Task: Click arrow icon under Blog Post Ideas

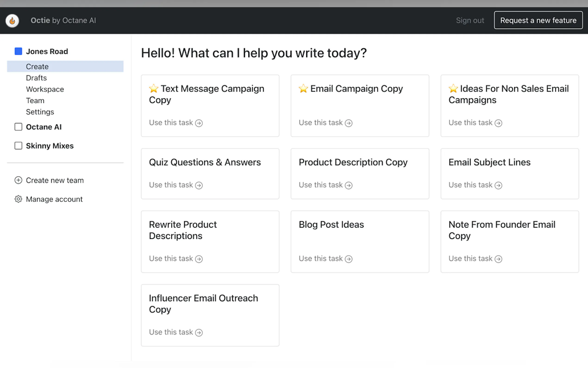Action: pyautogui.click(x=349, y=259)
